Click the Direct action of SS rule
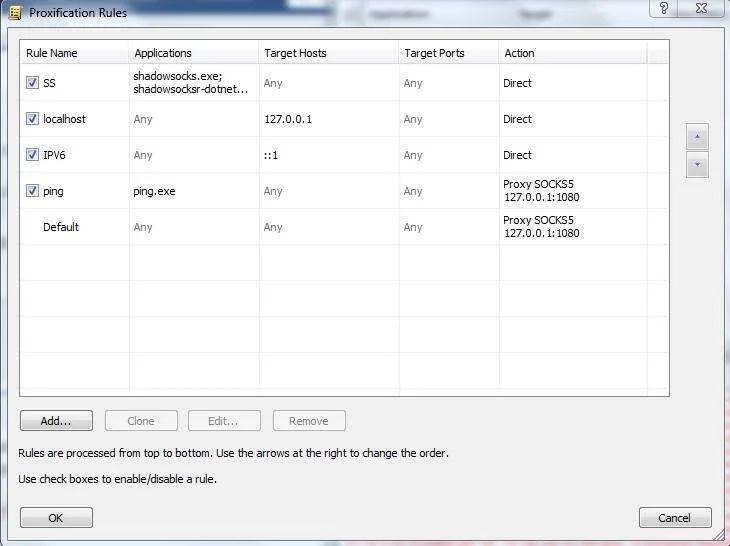This screenshot has width=730, height=546. click(517, 83)
